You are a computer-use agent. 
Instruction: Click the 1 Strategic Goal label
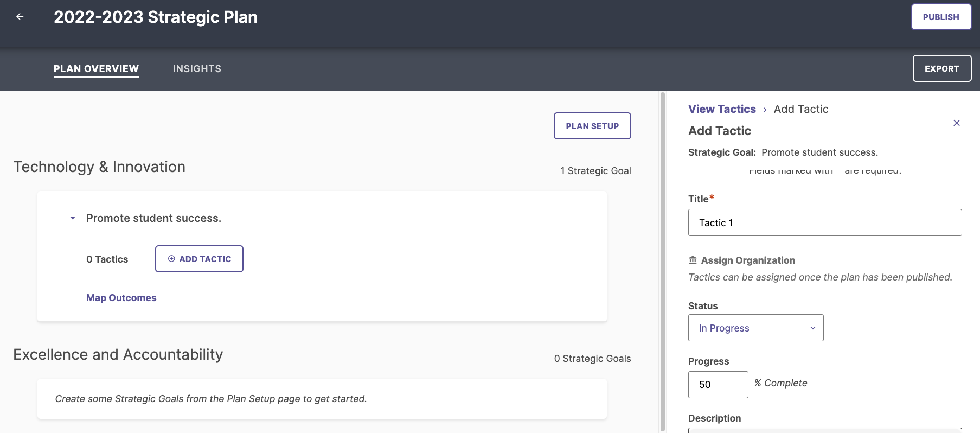pyautogui.click(x=595, y=171)
